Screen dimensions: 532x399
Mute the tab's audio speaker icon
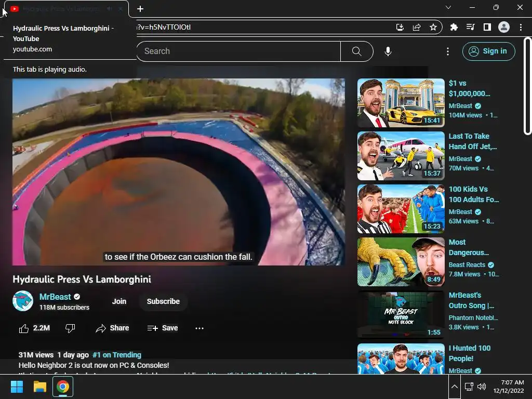[110, 9]
